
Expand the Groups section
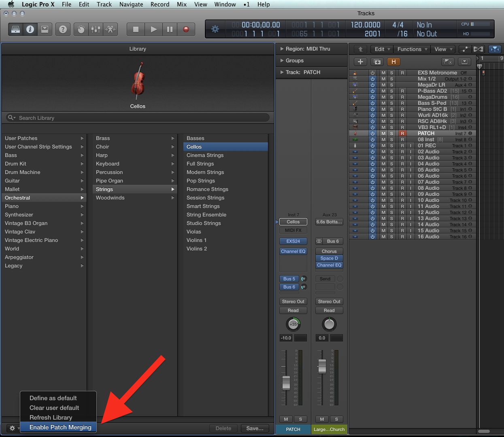(x=282, y=61)
